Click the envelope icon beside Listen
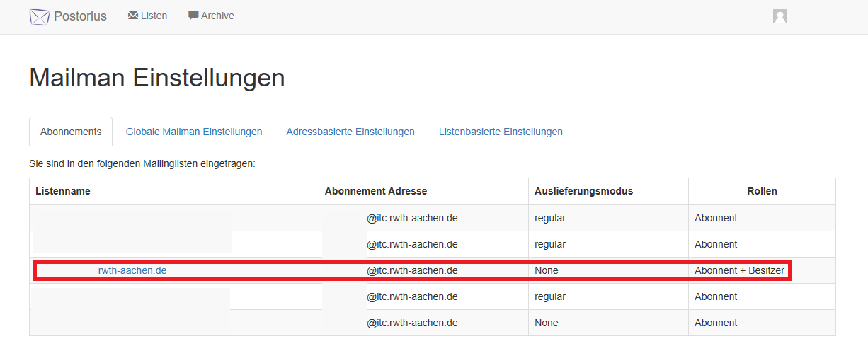Image resolution: width=868 pixels, height=358 pixels. point(133,16)
